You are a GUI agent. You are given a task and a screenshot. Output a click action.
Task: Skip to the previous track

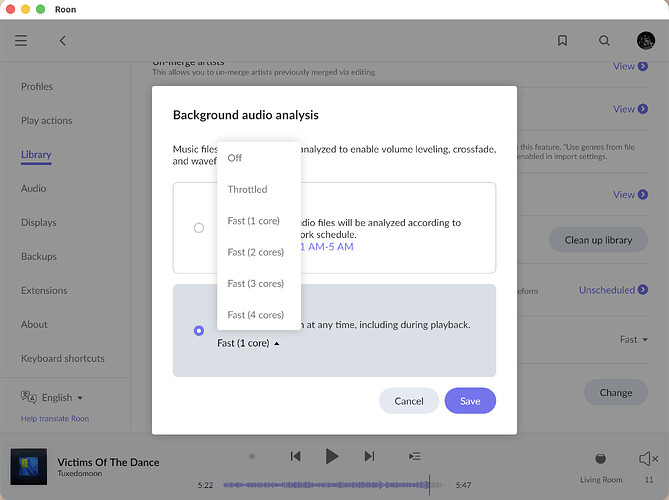pos(296,456)
